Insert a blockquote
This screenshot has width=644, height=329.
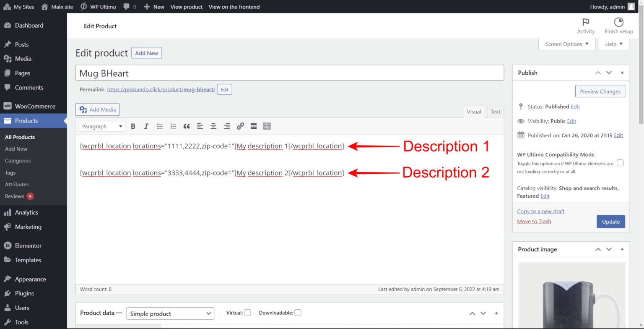(187, 126)
